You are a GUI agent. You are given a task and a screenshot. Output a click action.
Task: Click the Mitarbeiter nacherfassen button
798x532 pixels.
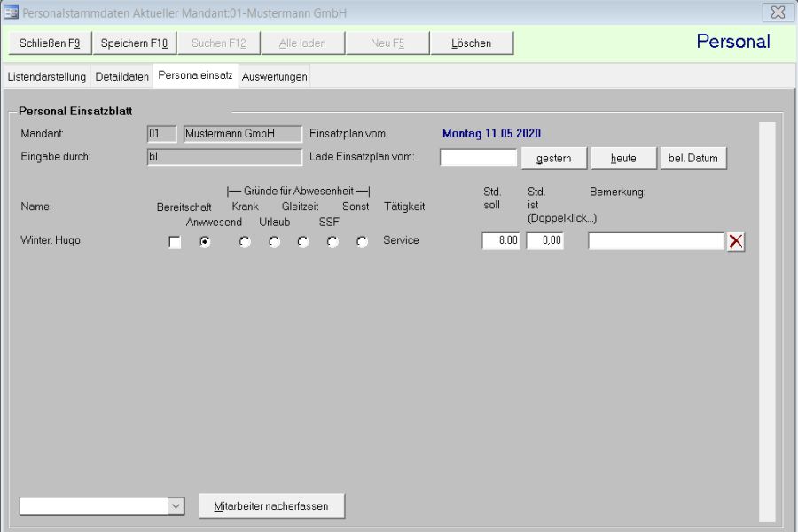(x=271, y=506)
